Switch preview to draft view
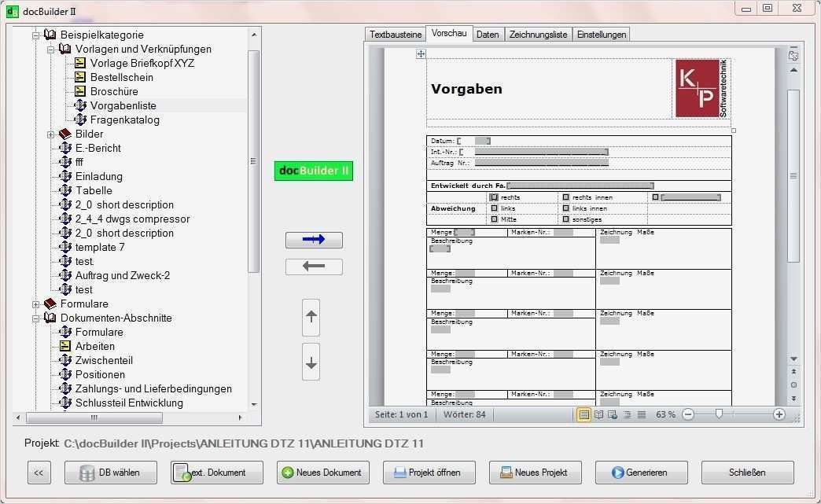821x504 pixels. [642, 414]
